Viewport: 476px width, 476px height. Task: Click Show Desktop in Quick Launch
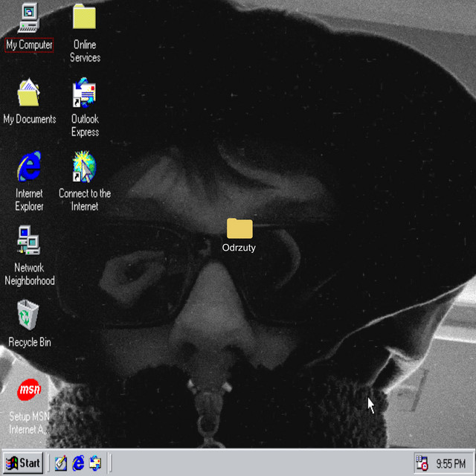coord(61,463)
